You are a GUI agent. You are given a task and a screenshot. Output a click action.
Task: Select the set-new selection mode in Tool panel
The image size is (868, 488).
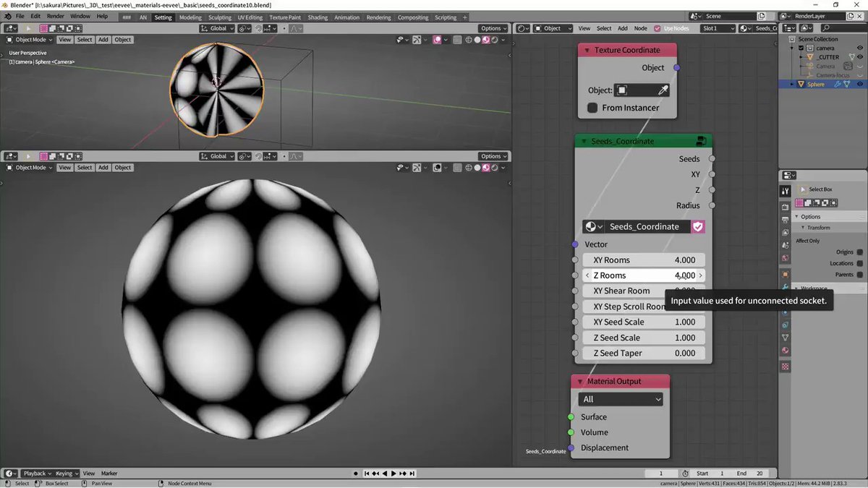coord(800,203)
